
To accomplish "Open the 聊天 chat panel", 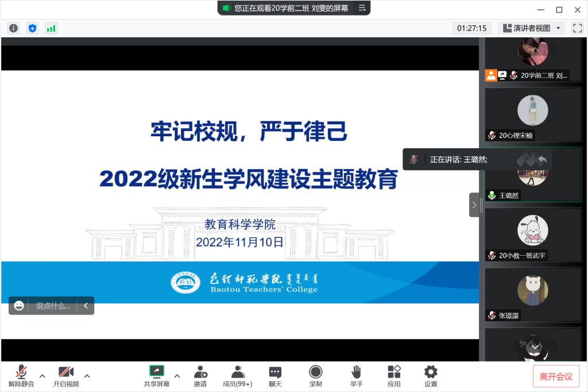I will pos(276,376).
